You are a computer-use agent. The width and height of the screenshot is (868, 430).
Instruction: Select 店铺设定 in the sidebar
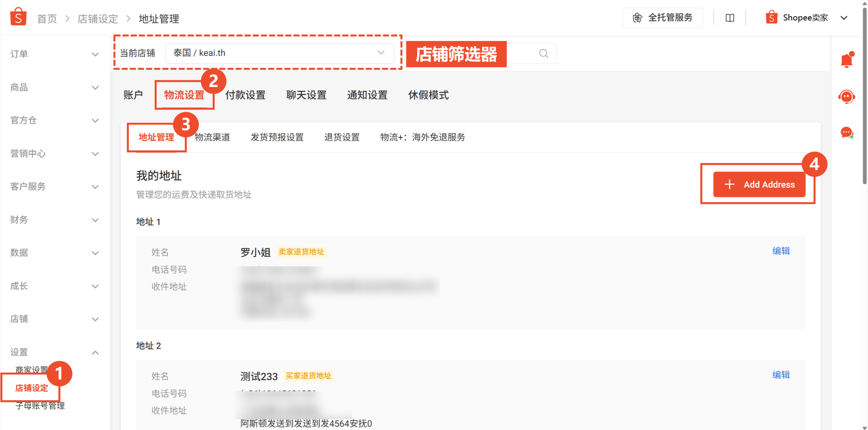point(32,388)
